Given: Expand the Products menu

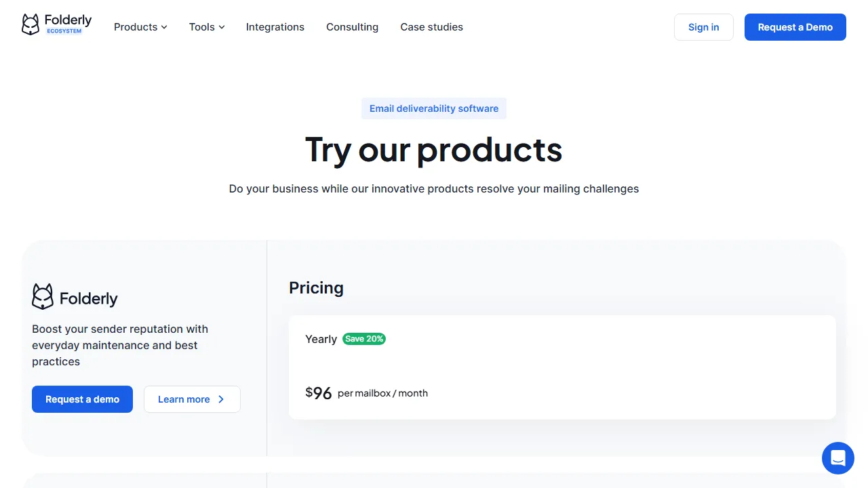Looking at the screenshot, I should click(140, 27).
